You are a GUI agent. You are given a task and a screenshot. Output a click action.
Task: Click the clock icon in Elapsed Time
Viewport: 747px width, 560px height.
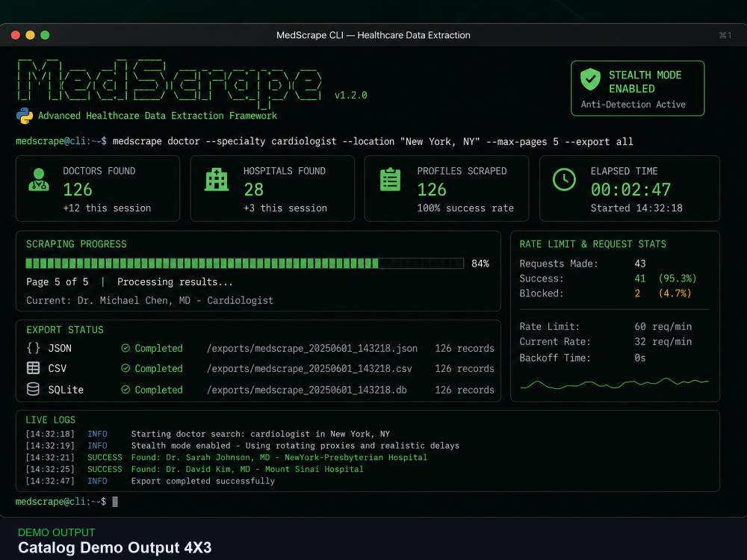coord(564,179)
